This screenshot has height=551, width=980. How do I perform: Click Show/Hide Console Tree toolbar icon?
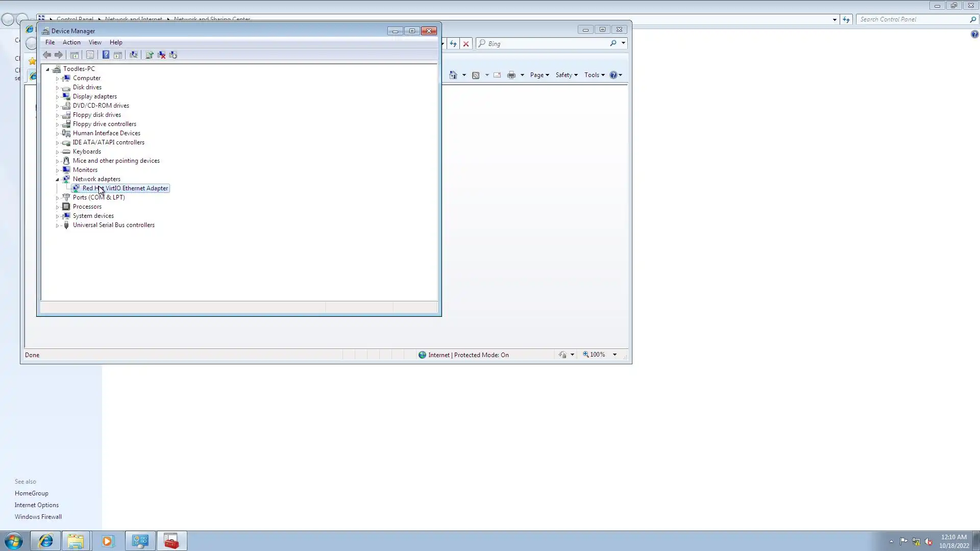point(75,55)
